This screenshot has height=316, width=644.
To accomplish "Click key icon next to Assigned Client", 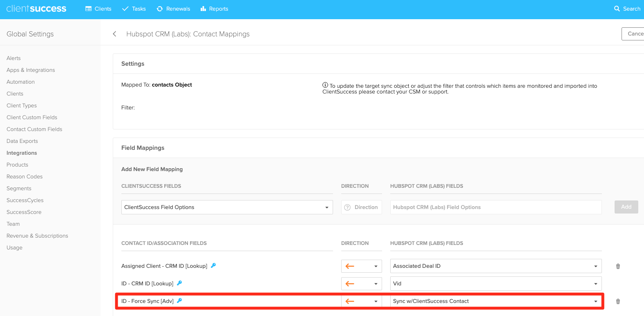I will 213,265.
